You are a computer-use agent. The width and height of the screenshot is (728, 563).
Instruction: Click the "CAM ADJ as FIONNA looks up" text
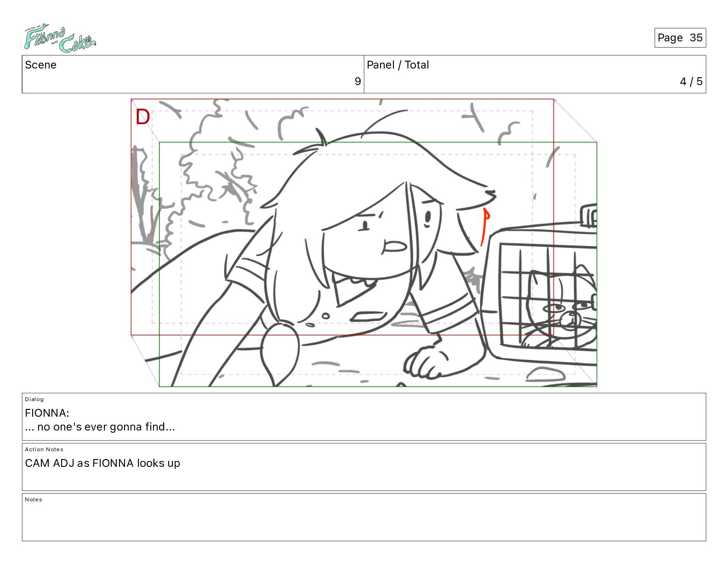(x=102, y=463)
